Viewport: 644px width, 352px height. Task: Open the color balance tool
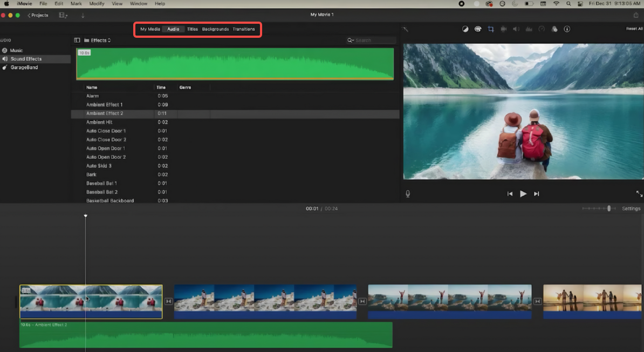coord(465,29)
